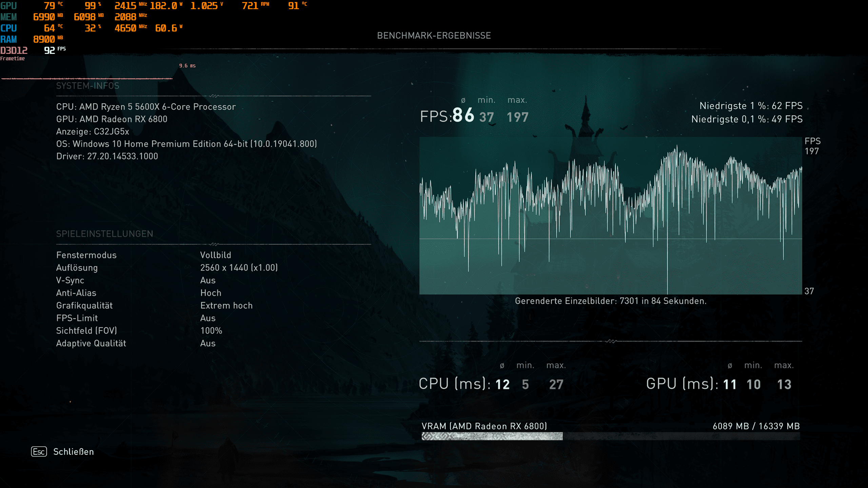Click the 6089 MB / 16339 MB value
Screen dimensions: 868x488
click(756, 426)
